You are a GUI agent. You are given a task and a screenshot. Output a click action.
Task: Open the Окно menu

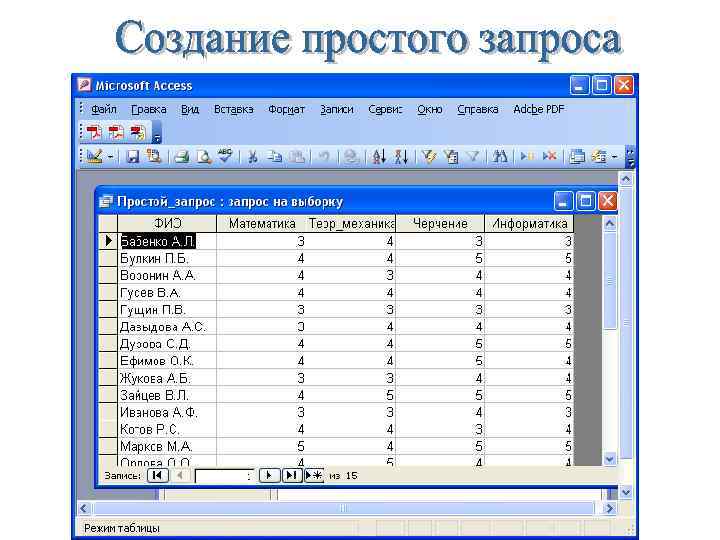[429, 109]
